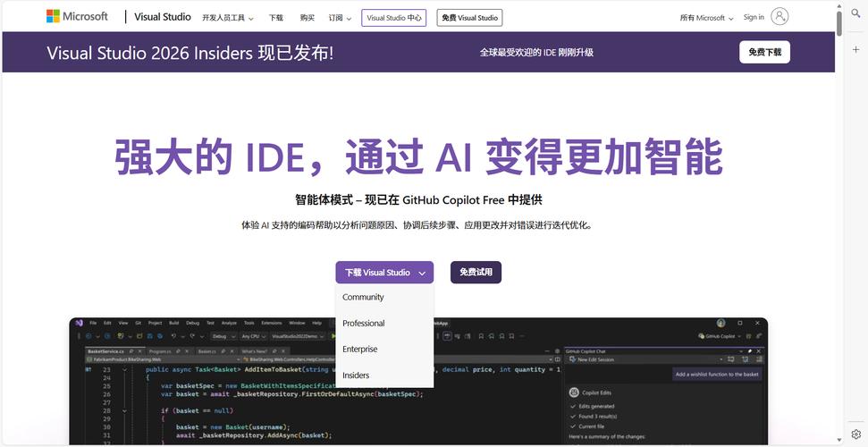Click the account avatar icon
The height and width of the screenshot is (447, 868).
[x=780, y=17]
